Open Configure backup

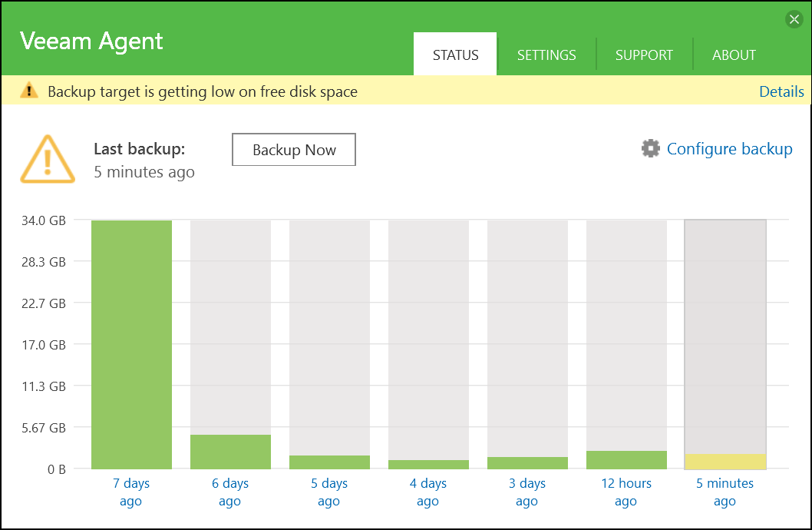pyautogui.click(x=729, y=149)
